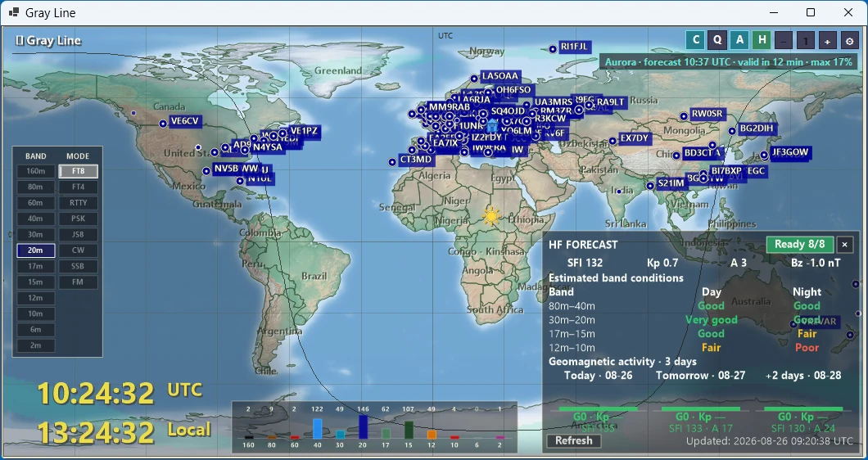Click the VE1PZ station label
The image size is (868, 460).
click(x=304, y=131)
